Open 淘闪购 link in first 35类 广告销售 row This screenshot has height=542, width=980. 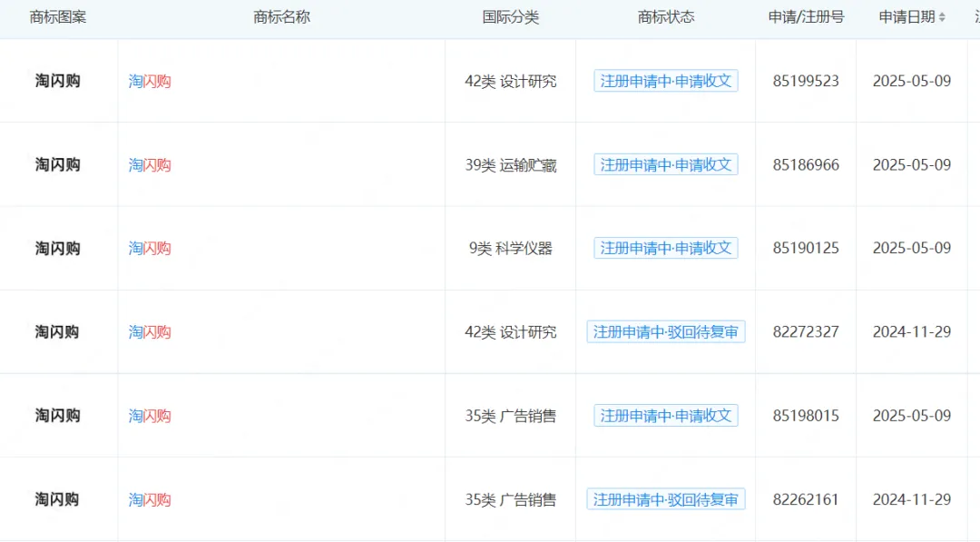point(148,415)
